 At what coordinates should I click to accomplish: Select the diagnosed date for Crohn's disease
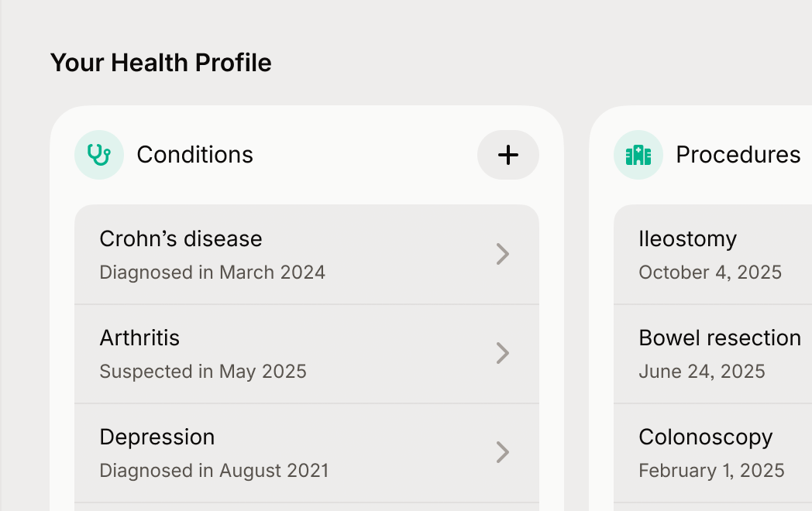pos(212,273)
